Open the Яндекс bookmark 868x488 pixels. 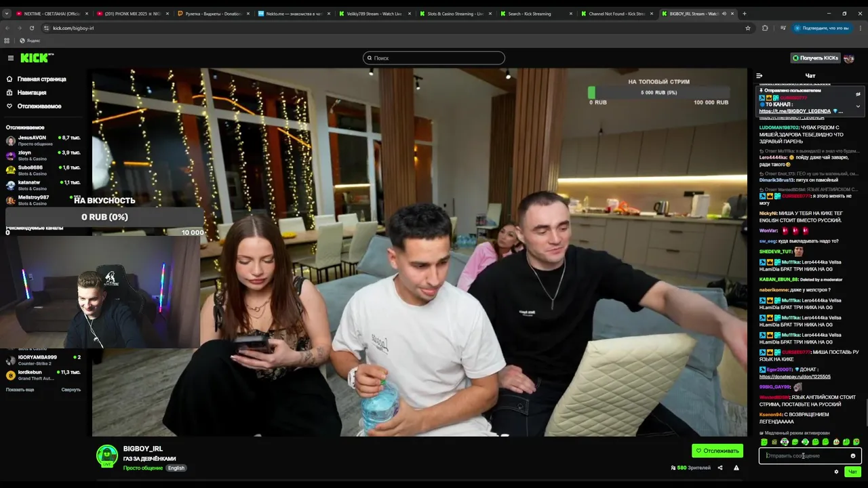(x=31, y=41)
